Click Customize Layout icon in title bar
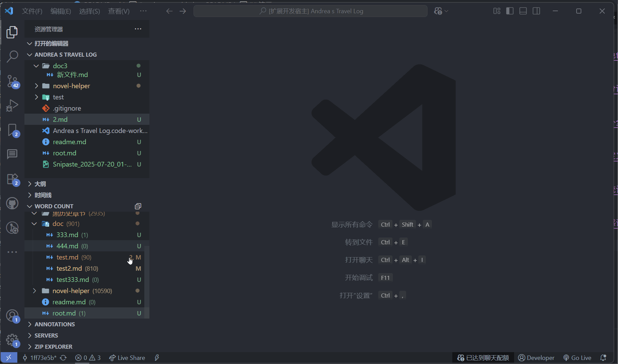Screen dimensions: 618x364 497,11
